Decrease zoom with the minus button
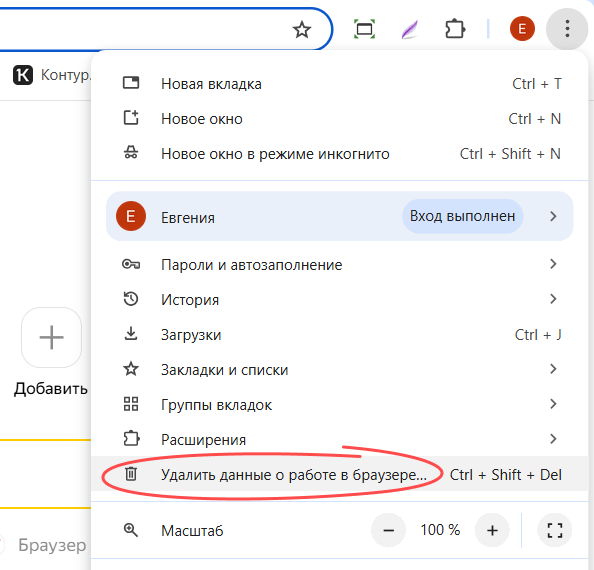The height and width of the screenshot is (570, 594). 388,530
